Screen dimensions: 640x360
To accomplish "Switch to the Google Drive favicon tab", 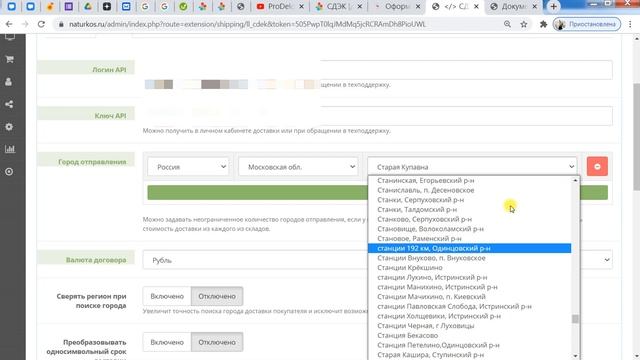I will 88,7.
